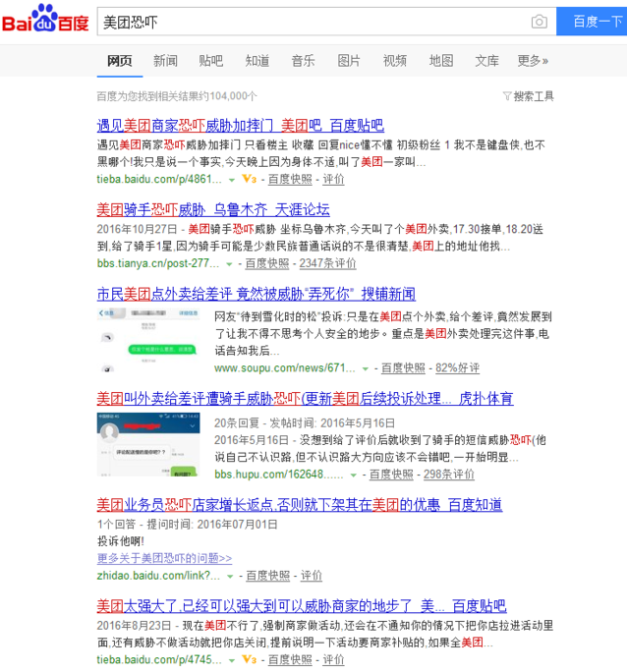
Task: Click URL bbs.hupu.com/162648......
Action: (x=279, y=474)
